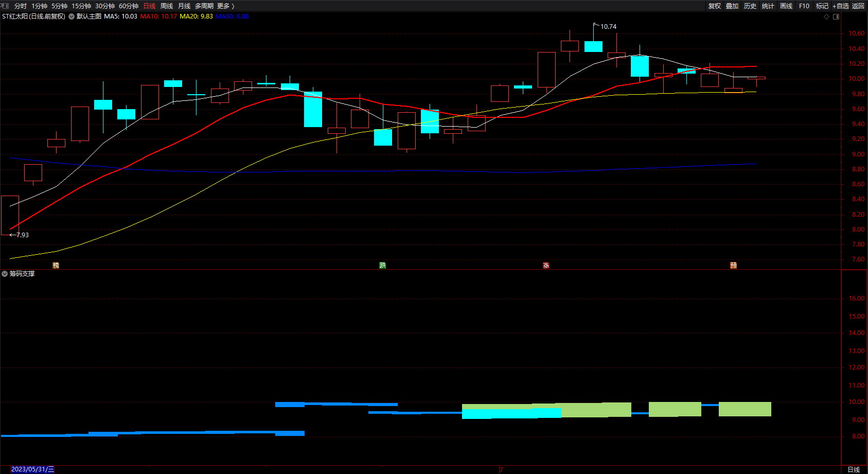Click the 预 event marker
This screenshot has width=868, height=474.
point(733,265)
